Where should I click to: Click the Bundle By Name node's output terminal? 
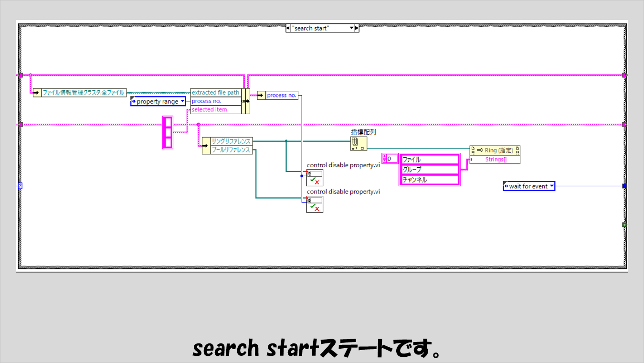tap(246, 101)
